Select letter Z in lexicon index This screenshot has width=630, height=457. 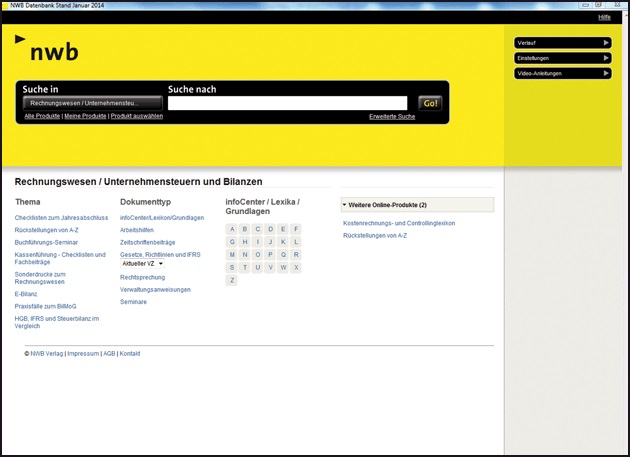pos(232,281)
